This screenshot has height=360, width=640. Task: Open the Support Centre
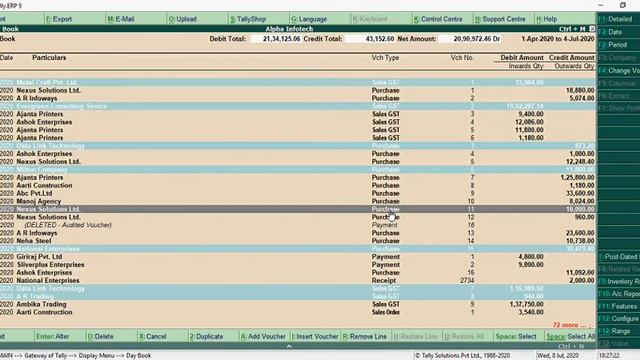click(503, 19)
